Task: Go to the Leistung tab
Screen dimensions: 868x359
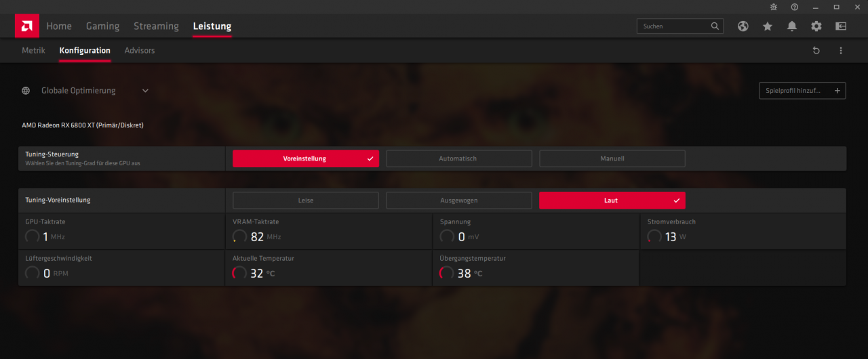Action: pyautogui.click(x=212, y=26)
